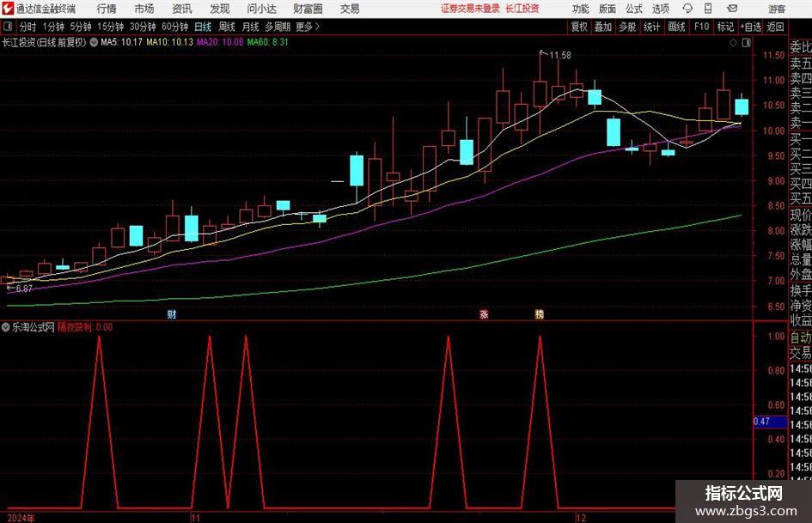Click the mobile phone icon

tap(708, 9)
